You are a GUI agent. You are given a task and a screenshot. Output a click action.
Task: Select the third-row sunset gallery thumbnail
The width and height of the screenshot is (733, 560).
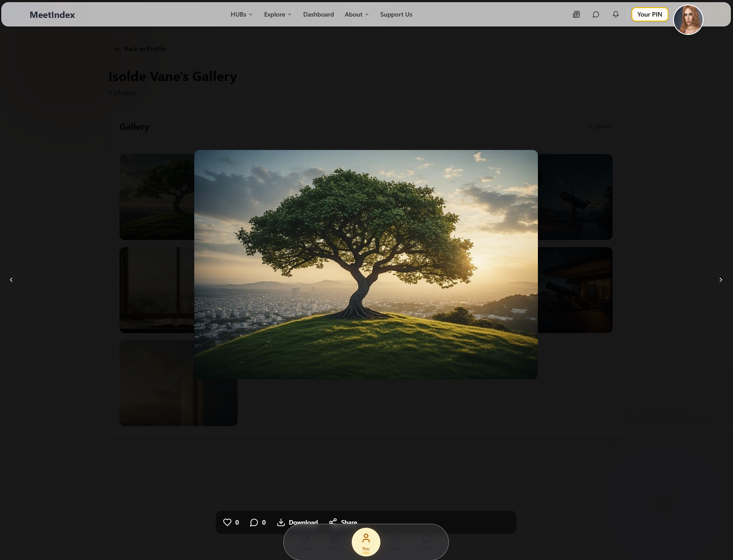[x=179, y=383]
